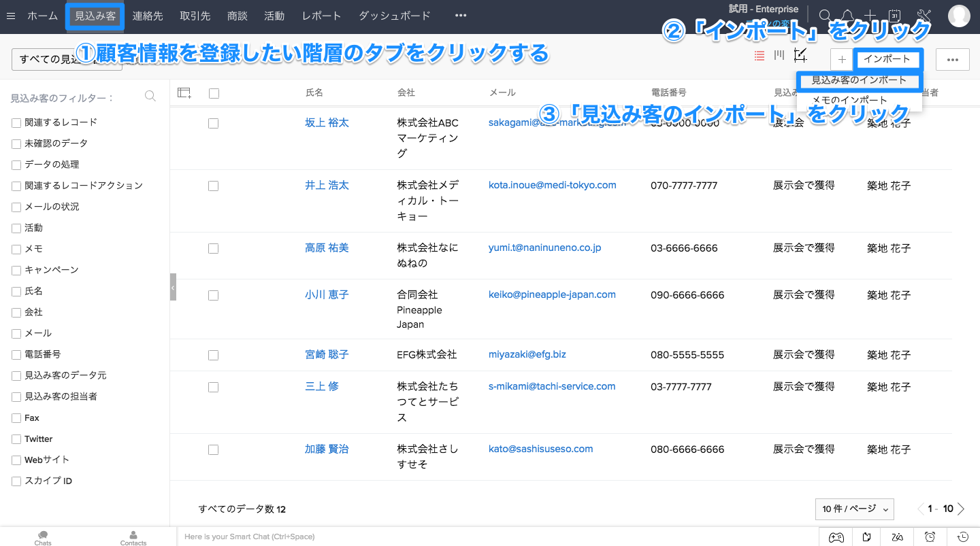
Task: Go to the レポート tab
Action: coord(321,16)
